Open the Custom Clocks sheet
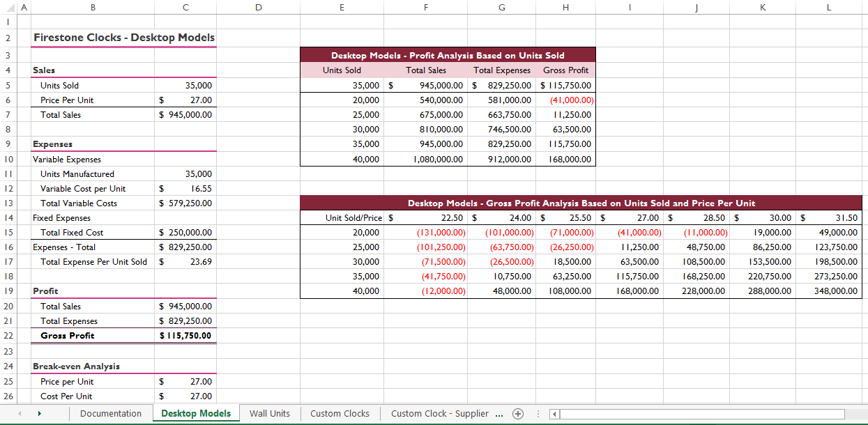The height and width of the screenshot is (425, 868). (x=340, y=413)
